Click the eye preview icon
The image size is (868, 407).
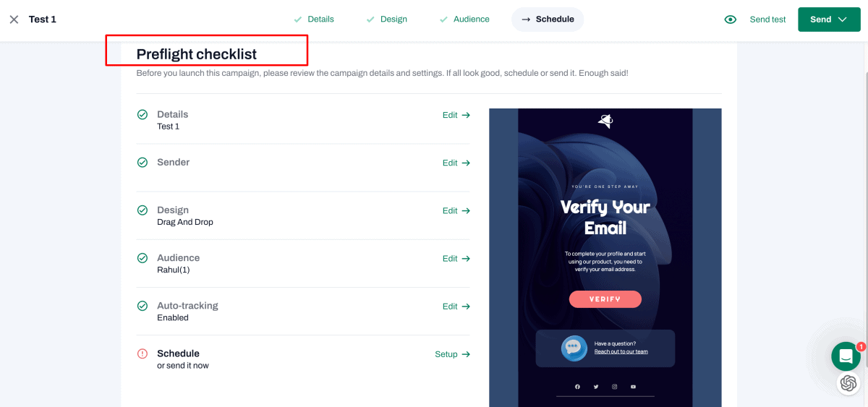[731, 20]
